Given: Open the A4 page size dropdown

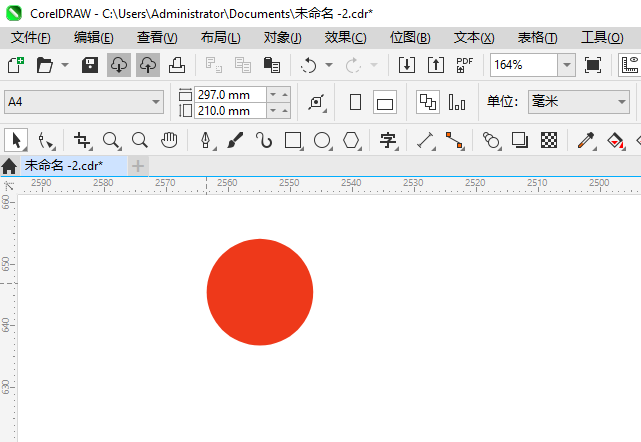Looking at the screenshot, I should point(84,102).
